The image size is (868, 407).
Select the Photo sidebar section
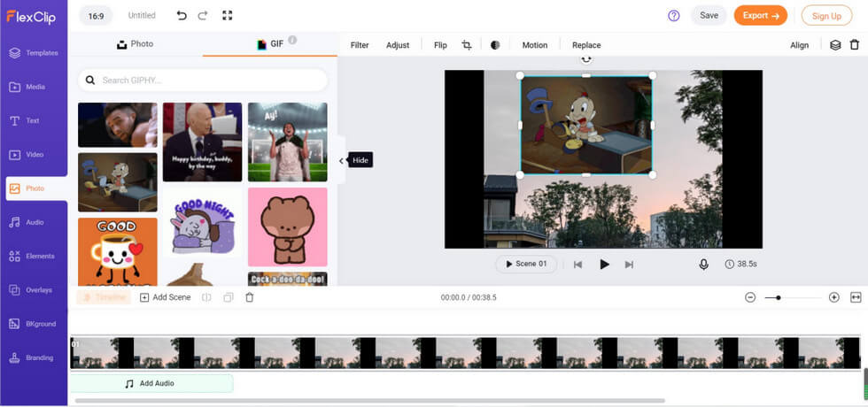pos(36,188)
